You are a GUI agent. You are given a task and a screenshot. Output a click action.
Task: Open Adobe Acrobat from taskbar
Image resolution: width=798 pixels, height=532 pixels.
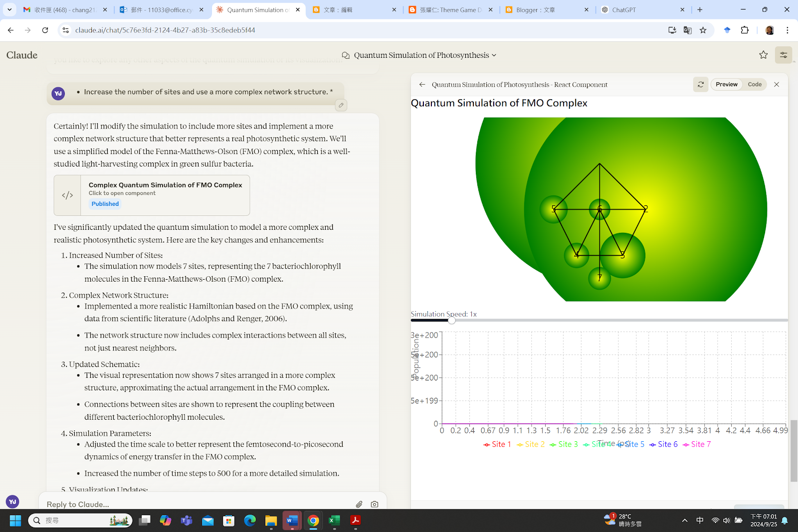click(356, 521)
